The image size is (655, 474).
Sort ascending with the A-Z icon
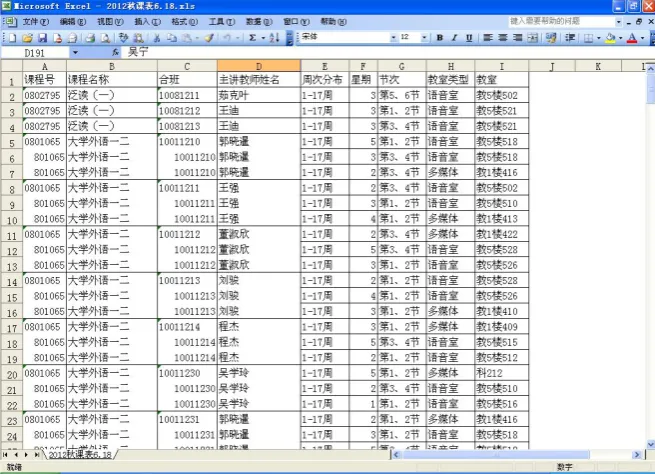(274, 38)
